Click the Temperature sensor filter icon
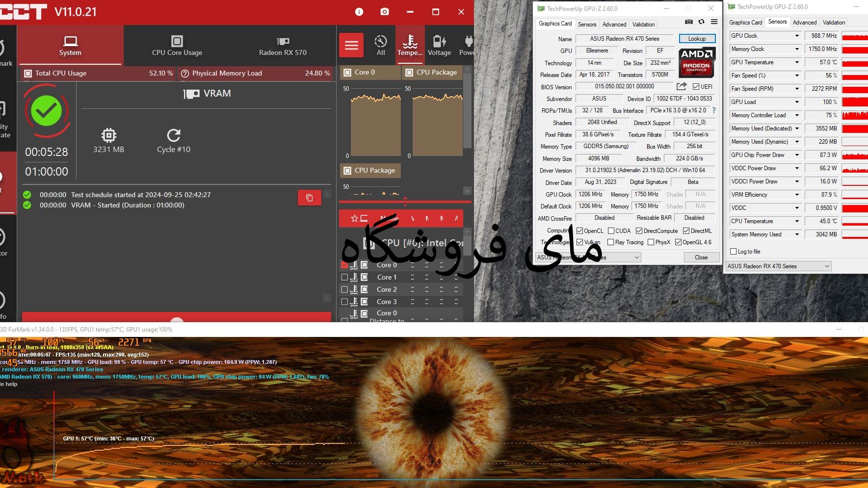This screenshot has width=868, height=488. (410, 45)
